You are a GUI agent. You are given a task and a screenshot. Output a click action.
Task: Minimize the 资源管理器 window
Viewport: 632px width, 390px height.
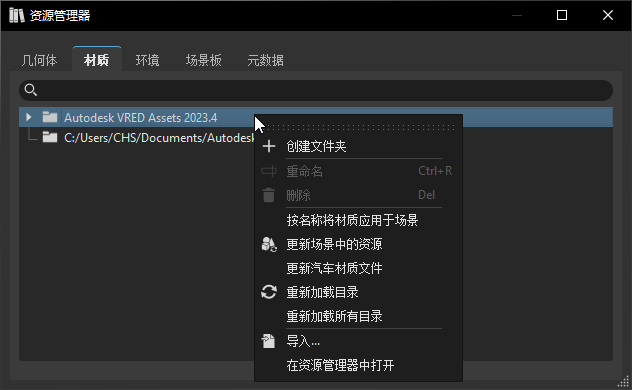[517, 15]
